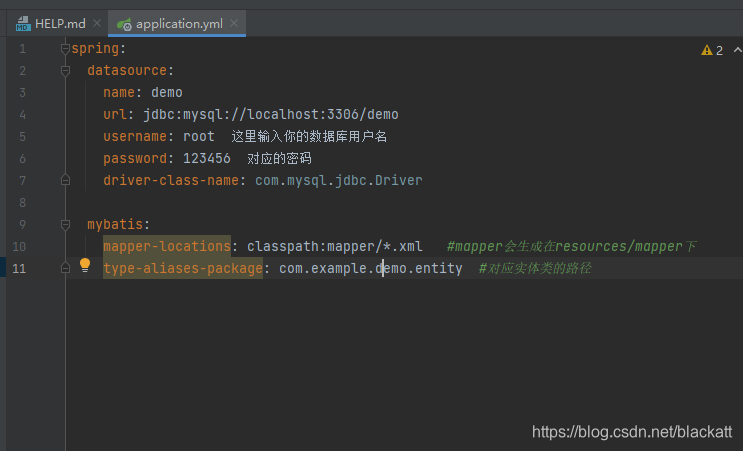
Task: Click the highlighted 'type-aliases-package' key
Action: pos(183,268)
